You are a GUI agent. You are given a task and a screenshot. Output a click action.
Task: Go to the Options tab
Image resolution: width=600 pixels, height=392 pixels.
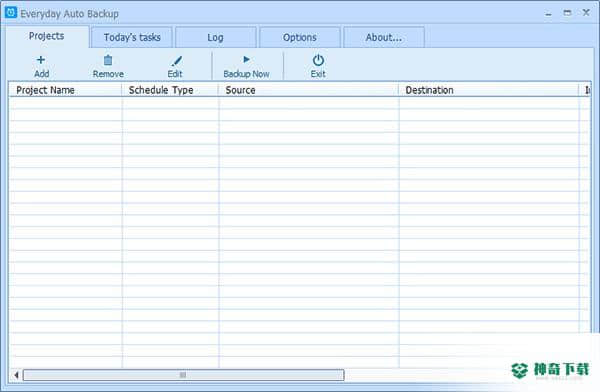pyautogui.click(x=300, y=38)
